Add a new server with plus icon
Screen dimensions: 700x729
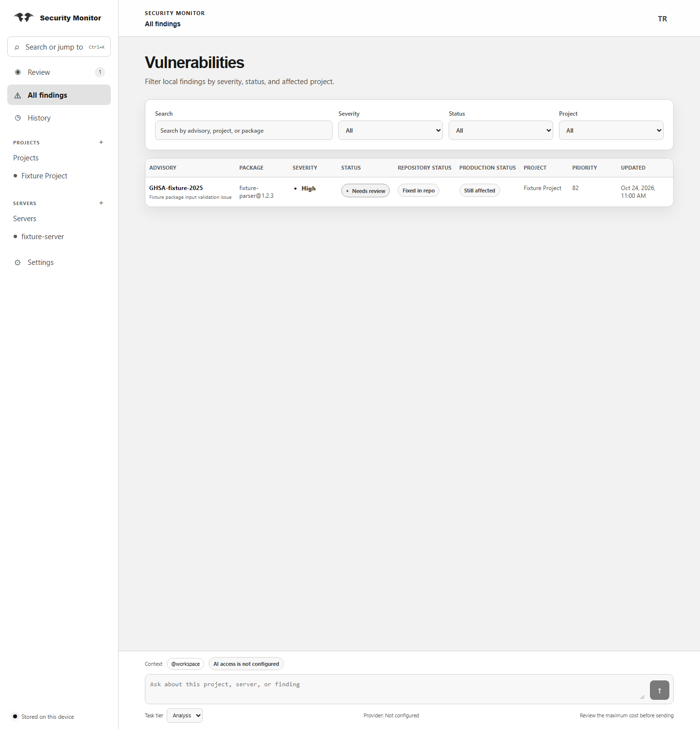pos(101,203)
